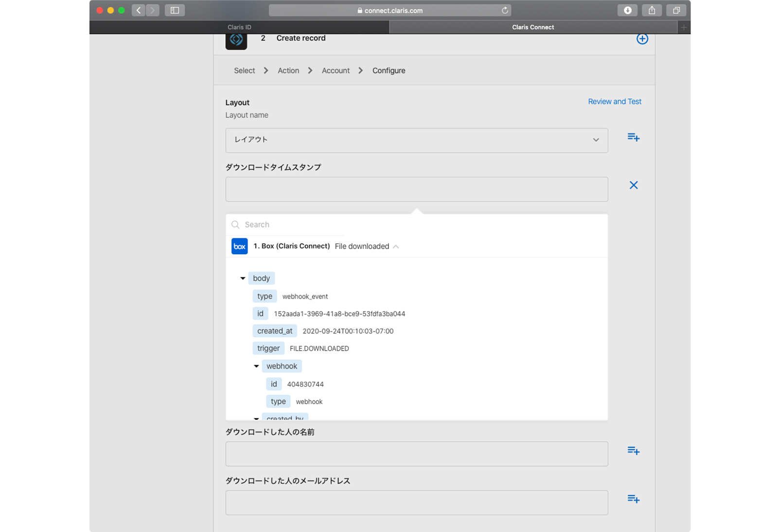
Task: Click Safari share icon
Action: [652, 10]
